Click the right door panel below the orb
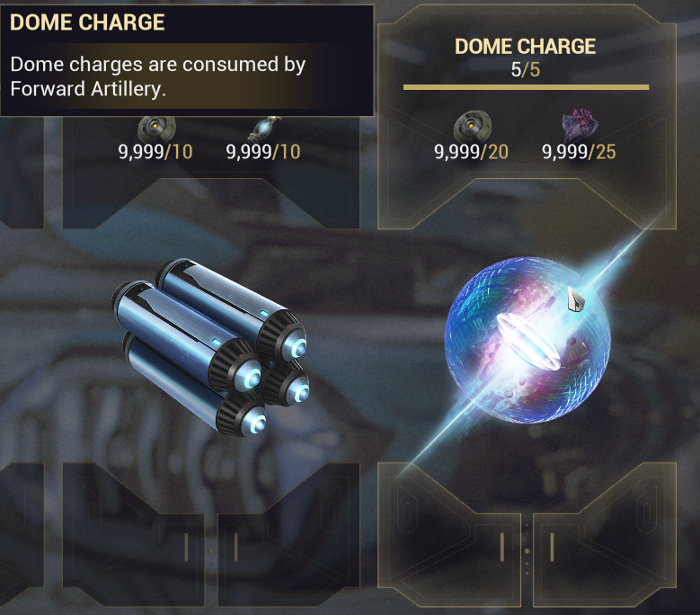This screenshot has width=700, height=615. click(x=605, y=536)
